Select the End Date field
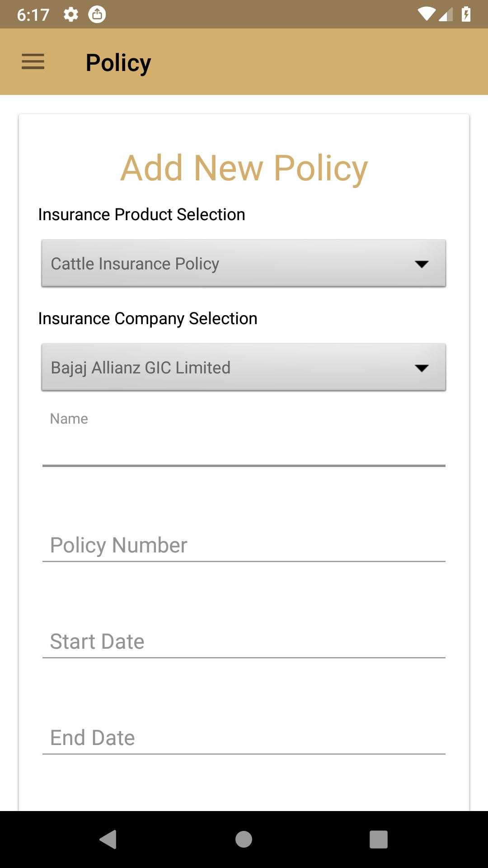 (x=244, y=738)
